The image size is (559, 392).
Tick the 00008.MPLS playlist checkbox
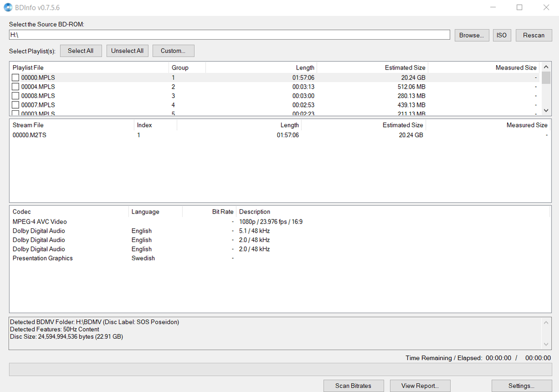click(15, 96)
